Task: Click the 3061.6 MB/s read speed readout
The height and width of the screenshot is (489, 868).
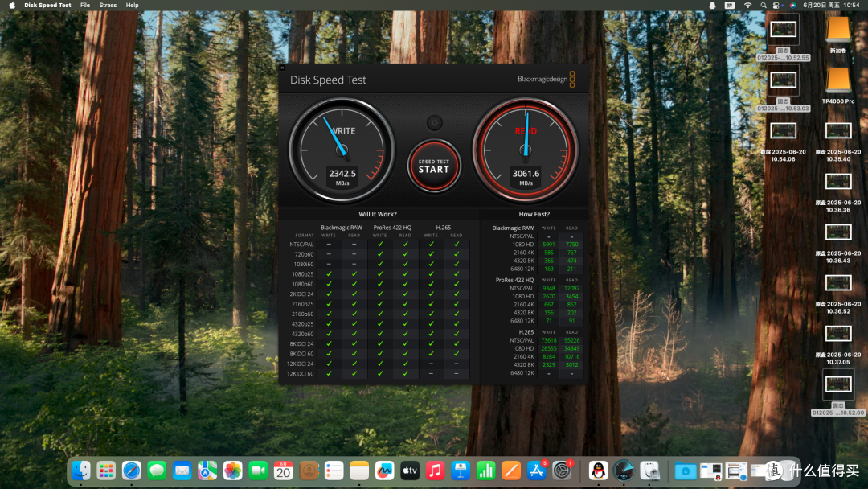Action: [526, 177]
